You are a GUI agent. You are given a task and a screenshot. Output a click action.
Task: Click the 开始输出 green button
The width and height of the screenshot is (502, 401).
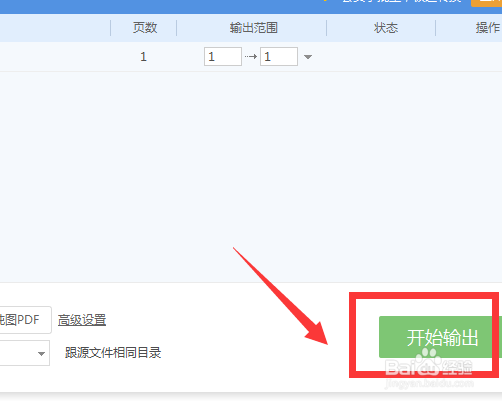(440, 337)
